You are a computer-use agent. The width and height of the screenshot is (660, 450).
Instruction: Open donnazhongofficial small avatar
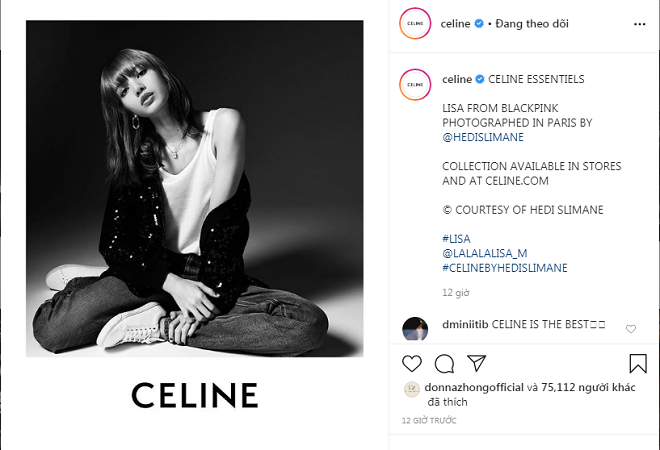412,389
